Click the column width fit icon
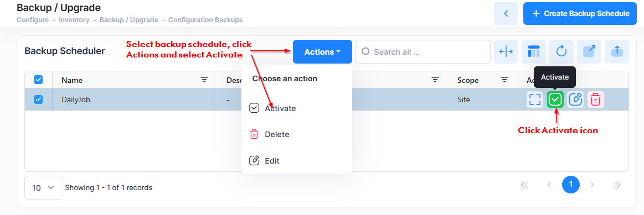 point(506,52)
